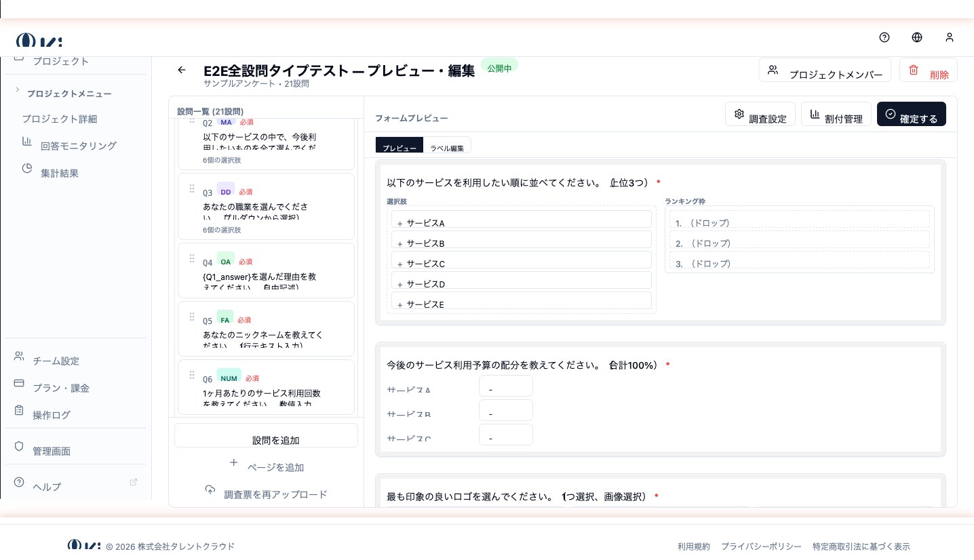Switch to the ラベル編集 tab
This screenshot has height=560, width=974.
pyautogui.click(x=447, y=147)
